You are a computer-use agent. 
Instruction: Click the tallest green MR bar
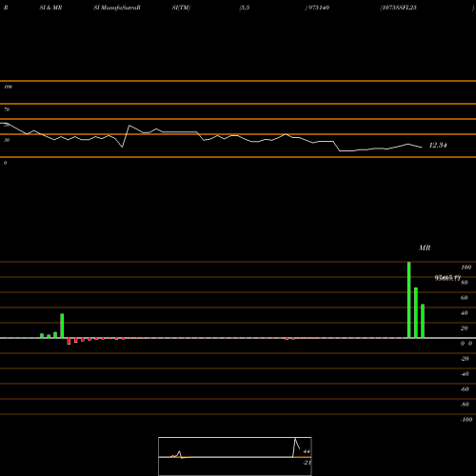[408, 300]
